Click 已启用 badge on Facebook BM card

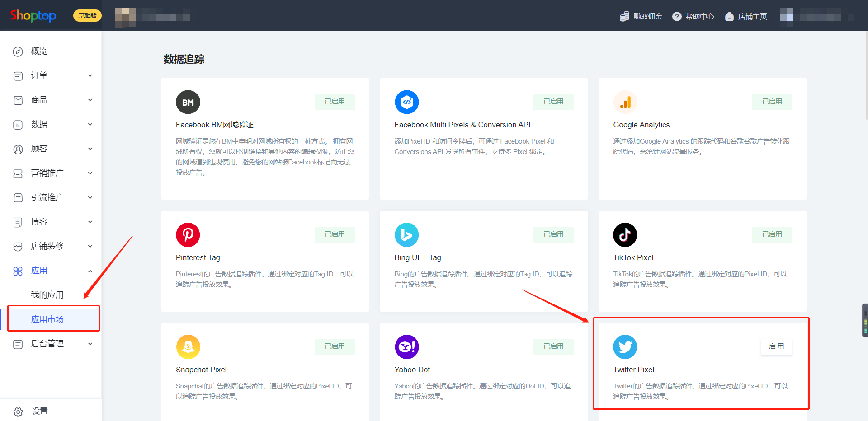(335, 102)
